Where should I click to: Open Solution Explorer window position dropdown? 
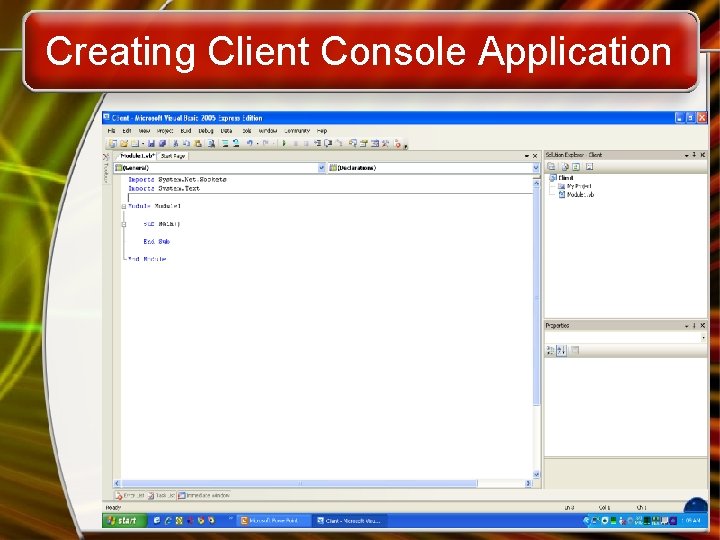pyautogui.click(x=686, y=155)
